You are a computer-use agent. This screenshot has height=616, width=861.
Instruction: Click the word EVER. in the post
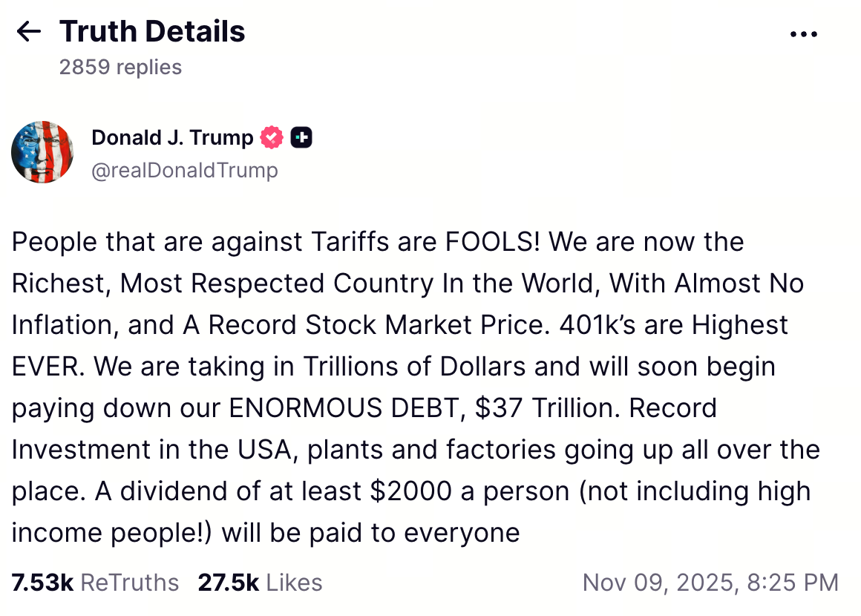click(47, 367)
